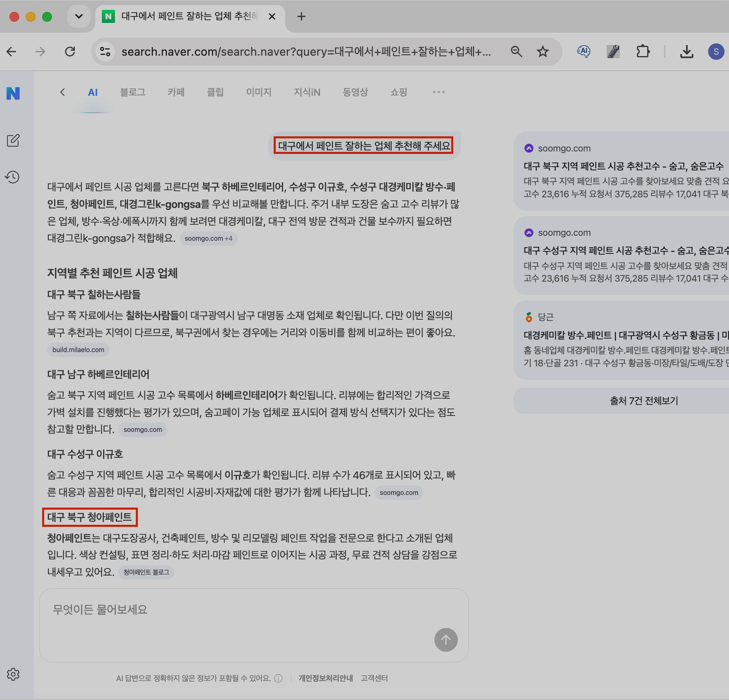729x700 pixels.
Task: Switch to the 이미지 tab
Action: point(259,92)
